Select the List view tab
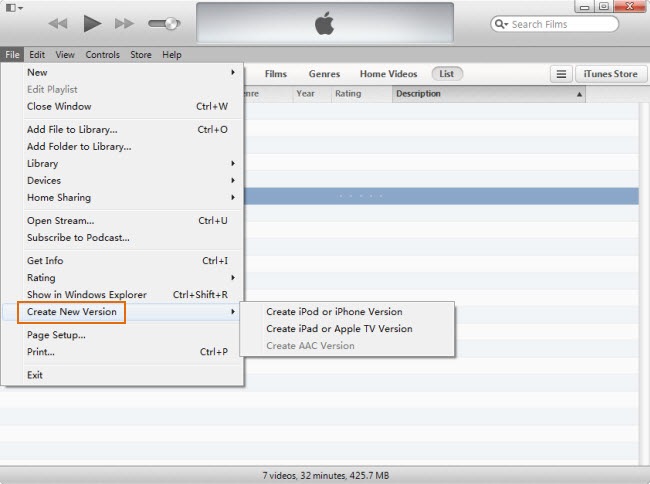 447,74
